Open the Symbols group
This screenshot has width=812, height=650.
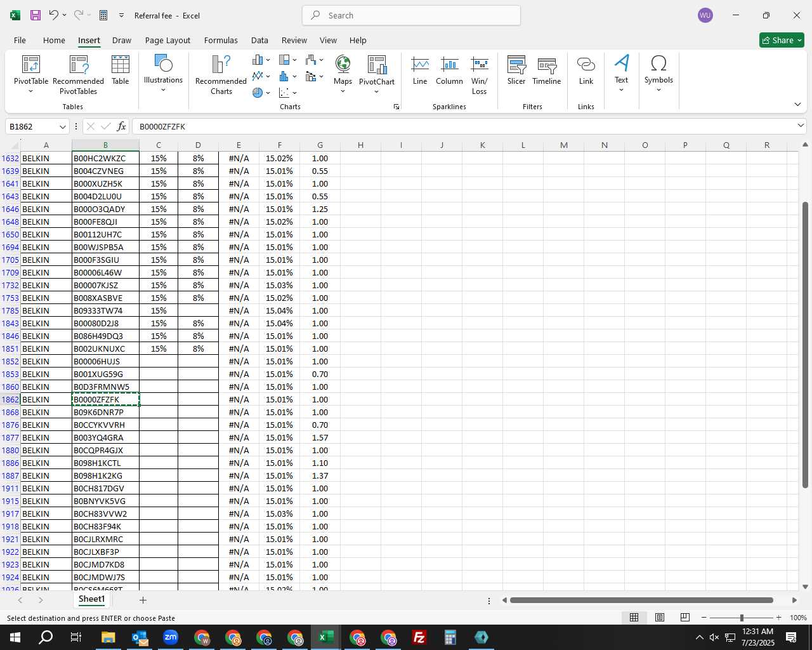coord(658,74)
